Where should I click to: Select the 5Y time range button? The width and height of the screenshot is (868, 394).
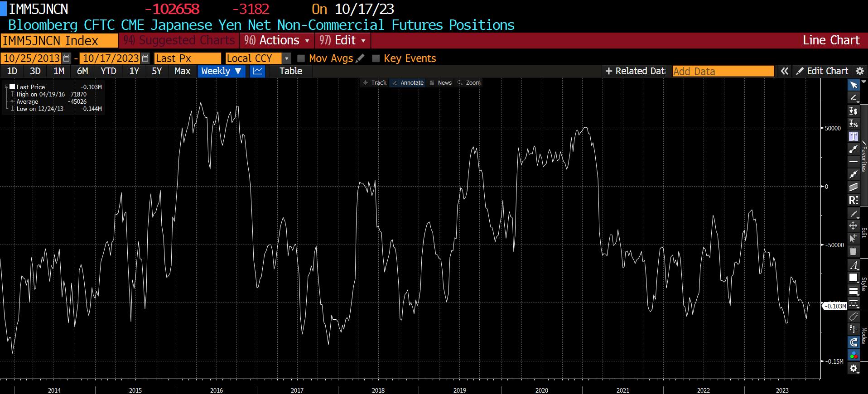pyautogui.click(x=157, y=71)
